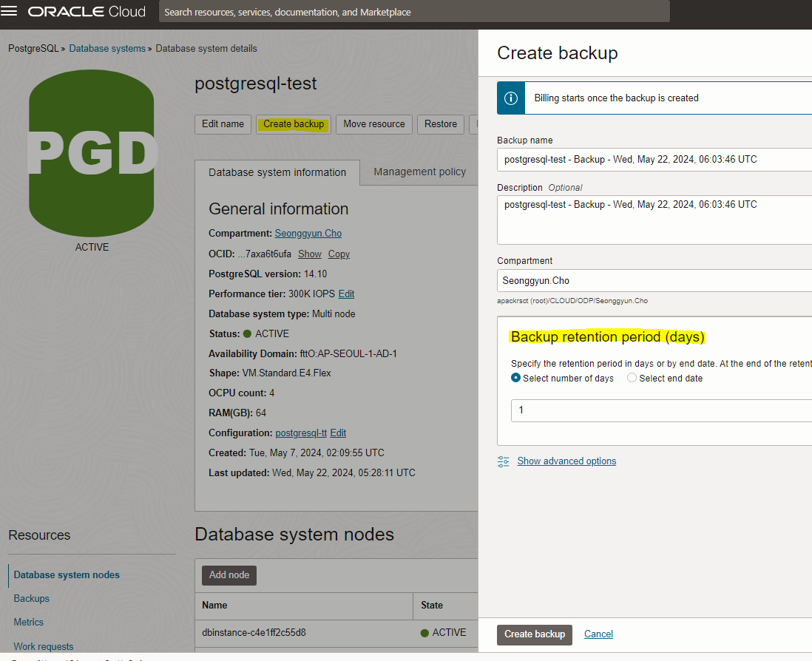Click Edit next to Configuration
812x661 pixels.
338,433
